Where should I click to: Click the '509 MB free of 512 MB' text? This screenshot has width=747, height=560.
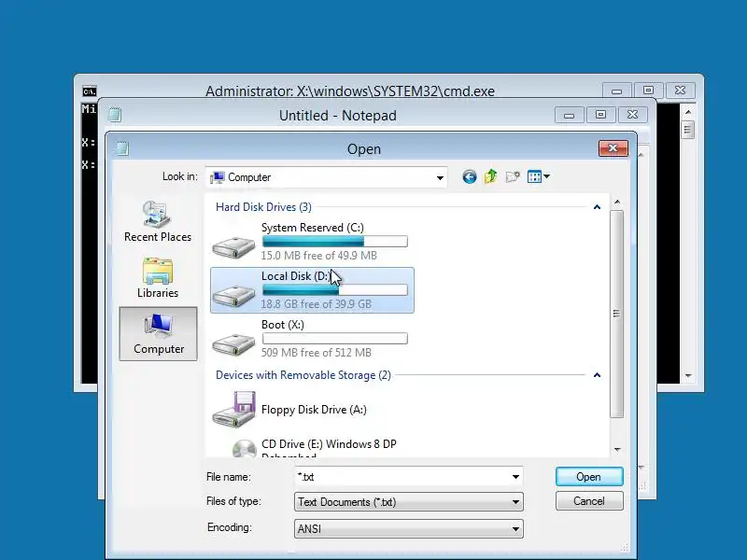(316, 353)
